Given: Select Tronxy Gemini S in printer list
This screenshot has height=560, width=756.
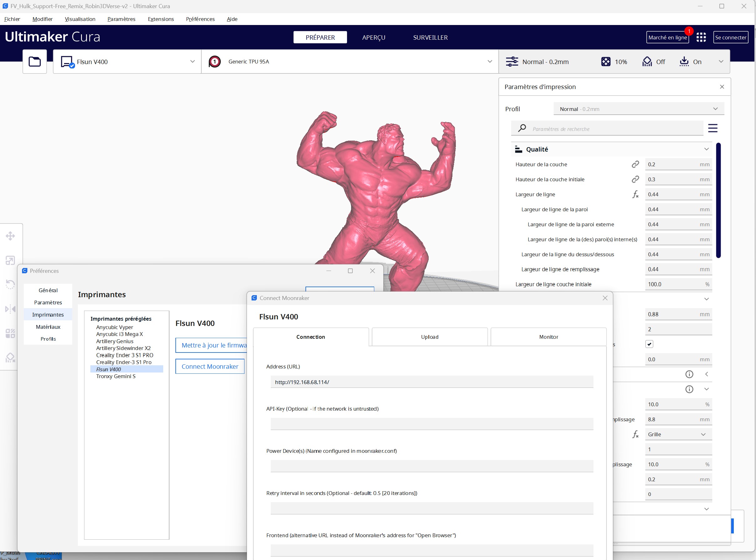Looking at the screenshot, I should point(116,376).
